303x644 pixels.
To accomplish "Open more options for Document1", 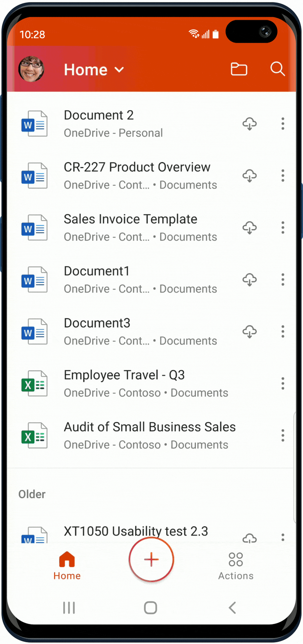I will [283, 280].
